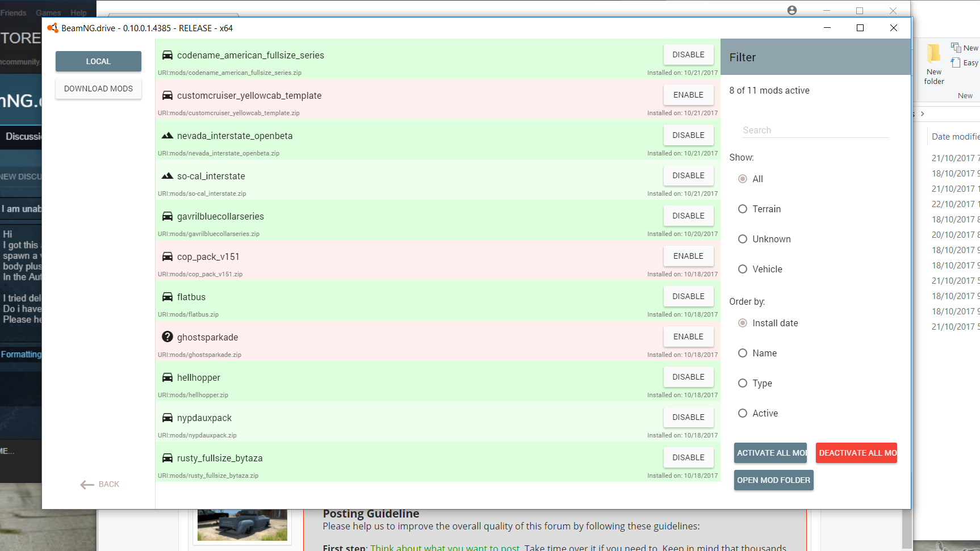
Task: Click the ghostsparkade mod name
Action: 207,337
